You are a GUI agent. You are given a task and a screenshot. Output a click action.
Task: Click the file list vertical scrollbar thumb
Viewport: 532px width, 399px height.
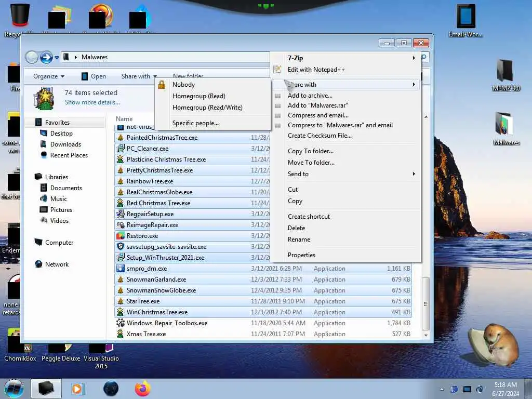click(426, 303)
